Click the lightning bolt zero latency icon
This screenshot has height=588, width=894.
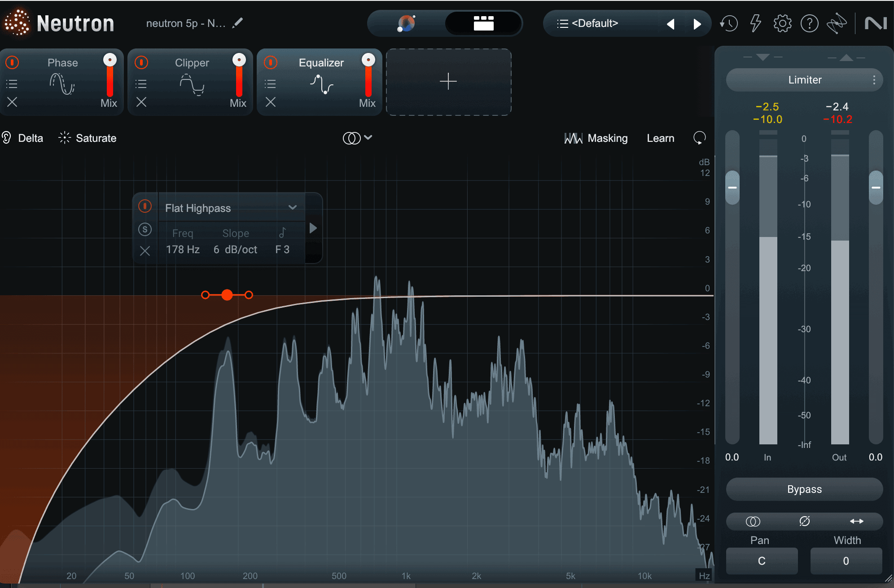(x=756, y=23)
